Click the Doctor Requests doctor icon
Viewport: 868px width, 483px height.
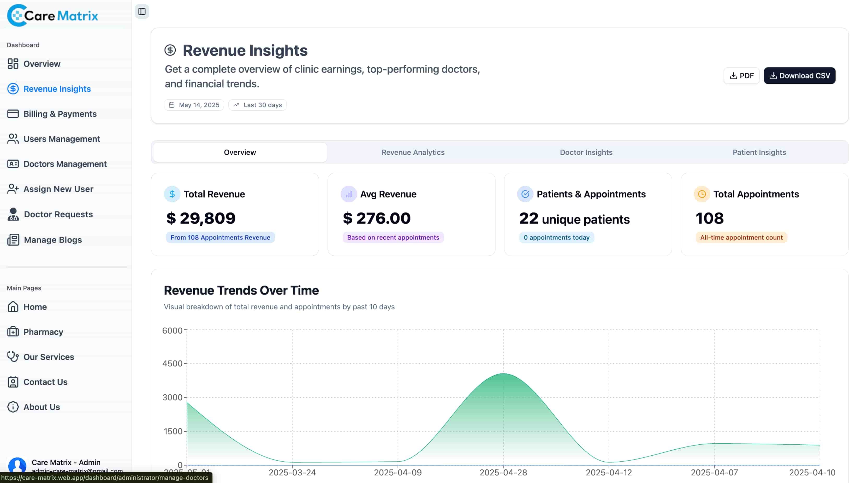(13, 214)
